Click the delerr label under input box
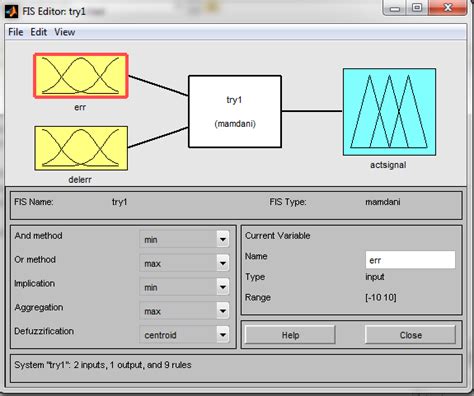 [80, 180]
